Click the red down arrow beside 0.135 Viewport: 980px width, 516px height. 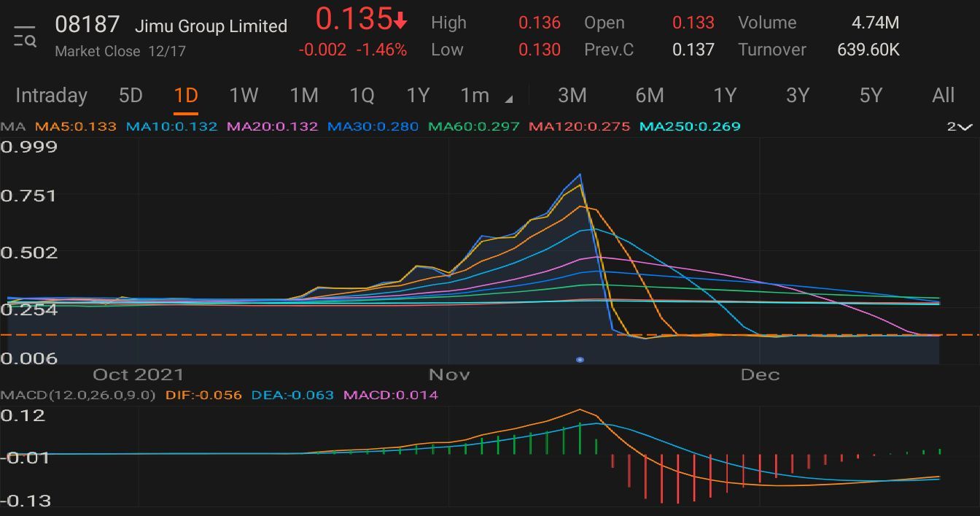(400, 22)
